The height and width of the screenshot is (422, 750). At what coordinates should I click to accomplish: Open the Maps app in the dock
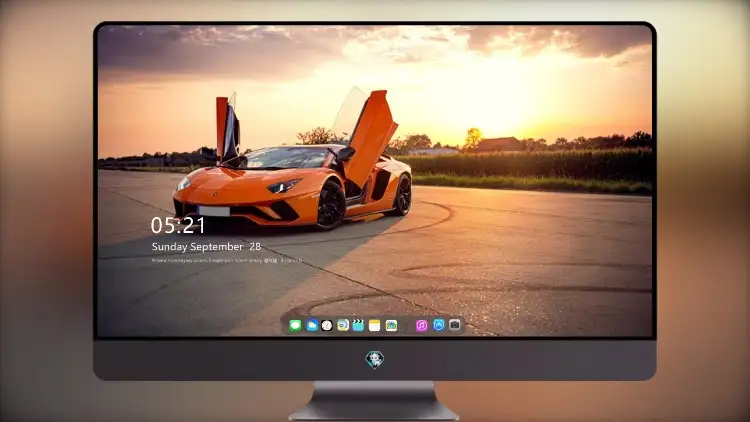click(x=391, y=326)
